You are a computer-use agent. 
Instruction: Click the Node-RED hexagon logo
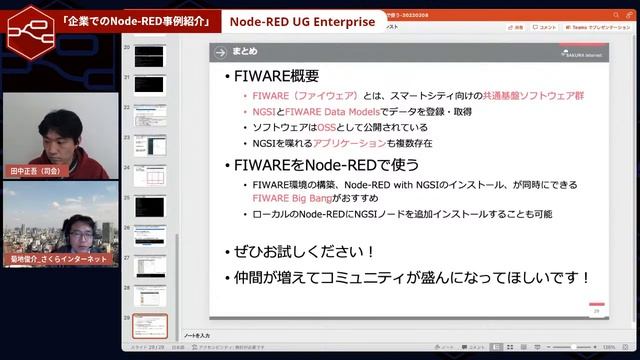pos(31,33)
